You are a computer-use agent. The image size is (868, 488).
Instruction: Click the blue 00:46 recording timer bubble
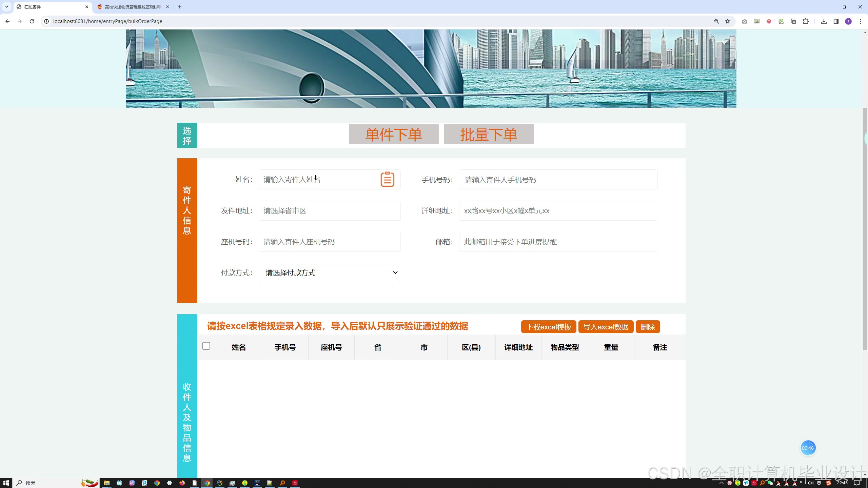(808, 448)
